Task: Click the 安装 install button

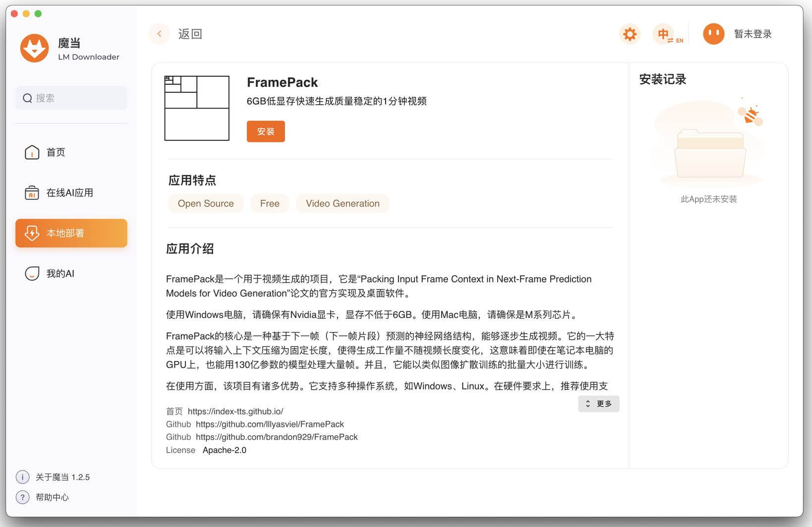Action: point(266,131)
